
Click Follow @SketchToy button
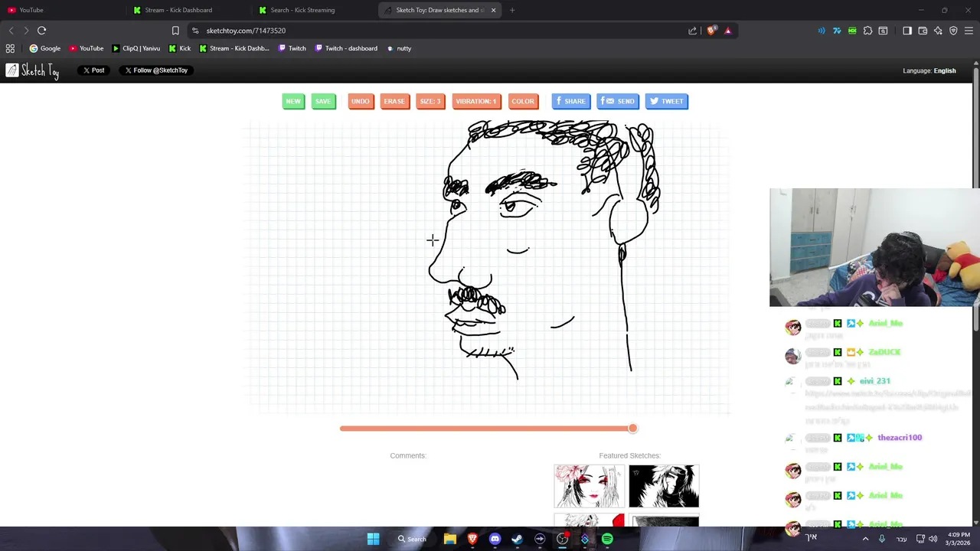point(156,70)
